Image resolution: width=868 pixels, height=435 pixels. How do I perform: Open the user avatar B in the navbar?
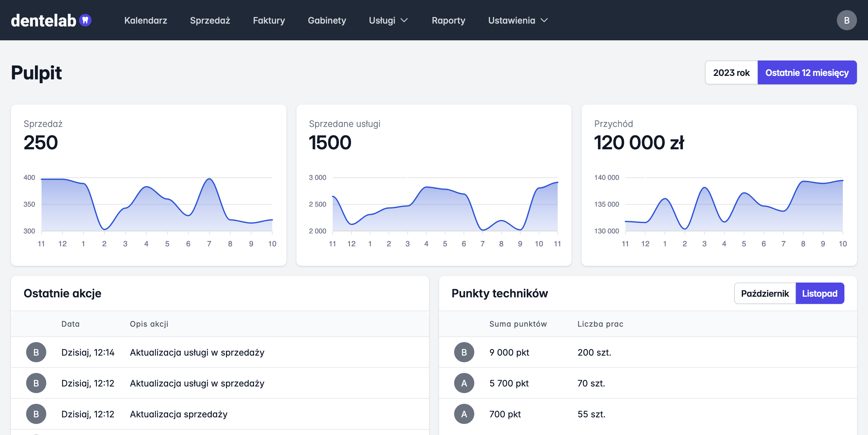(x=846, y=20)
